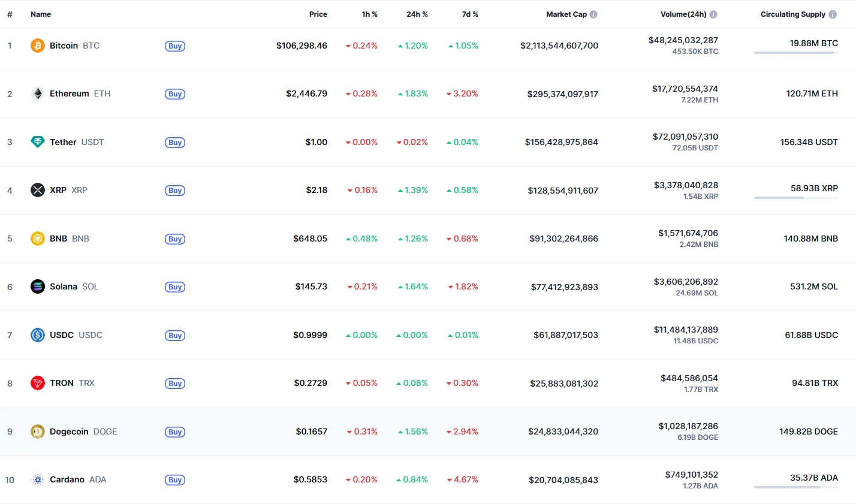Open the Dogecoin DOGE name link
Image resolution: width=856 pixels, height=504 pixels.
click(x=83, y=431)
